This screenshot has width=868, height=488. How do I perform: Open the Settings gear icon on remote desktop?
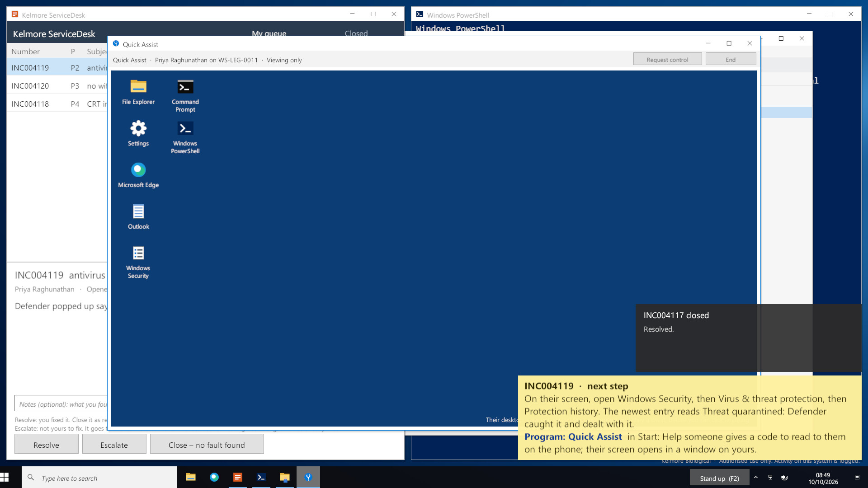pyautogui.click(x=138, y=133)
